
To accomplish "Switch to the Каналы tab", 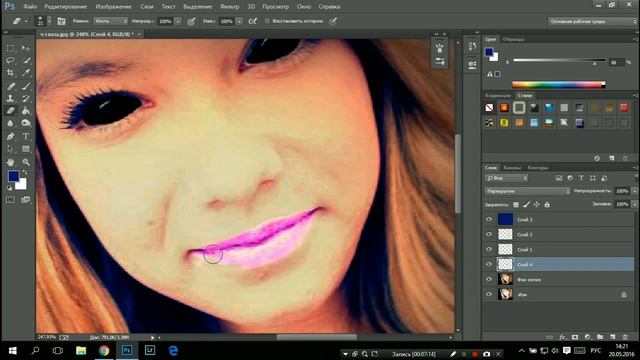I will 512,168.
